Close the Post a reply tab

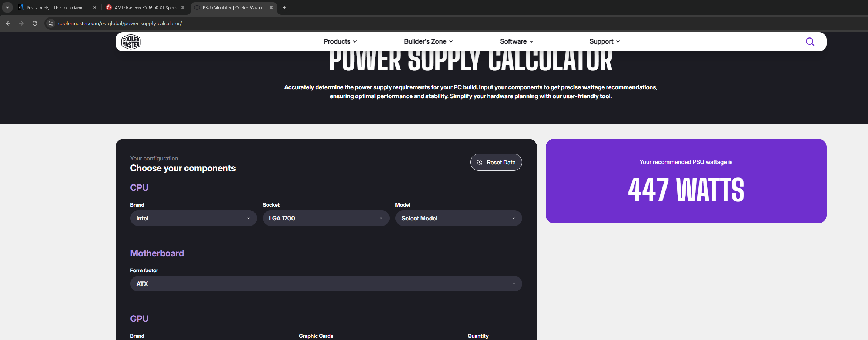[x=95, y=7]
